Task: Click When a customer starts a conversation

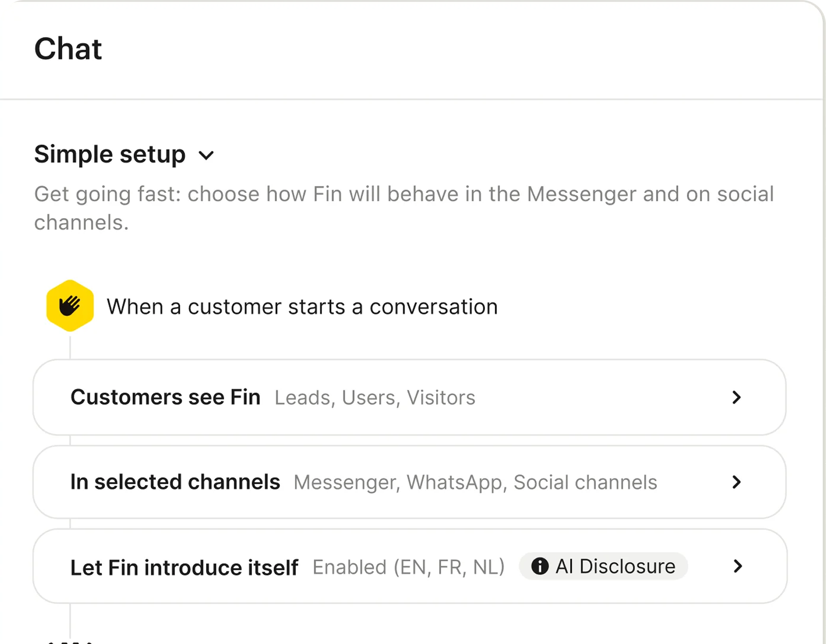Action: coord(302,307)
